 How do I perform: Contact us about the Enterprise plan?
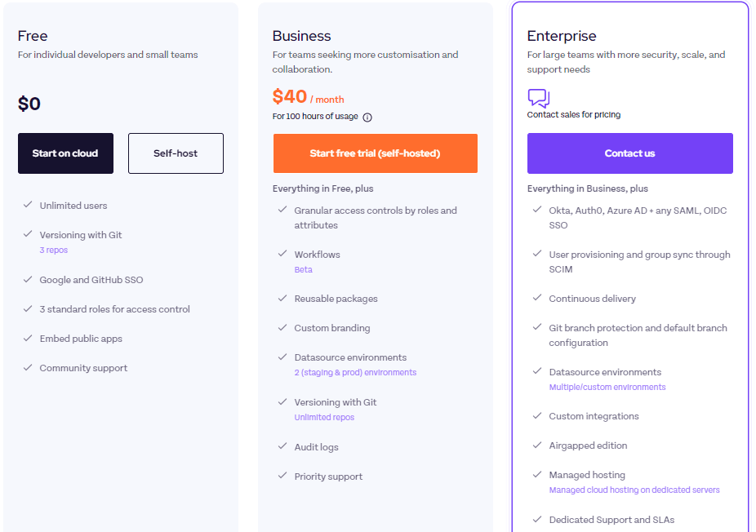tap(629, 153)
